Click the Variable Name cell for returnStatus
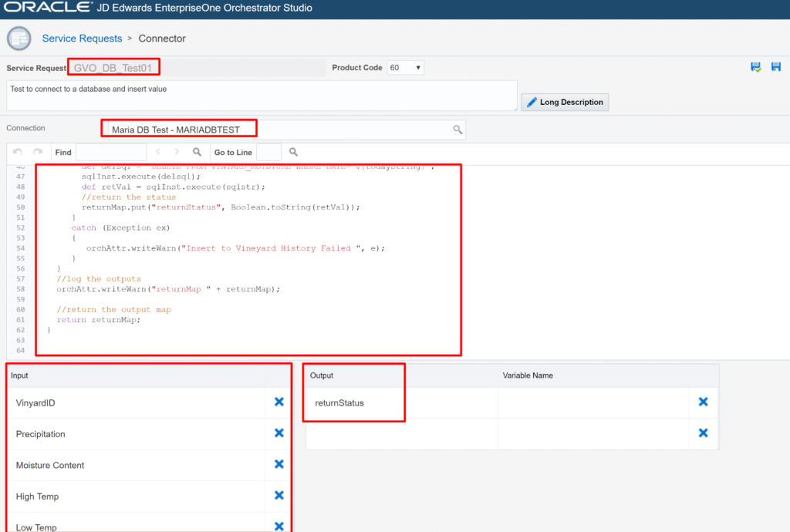 [593, 402]
